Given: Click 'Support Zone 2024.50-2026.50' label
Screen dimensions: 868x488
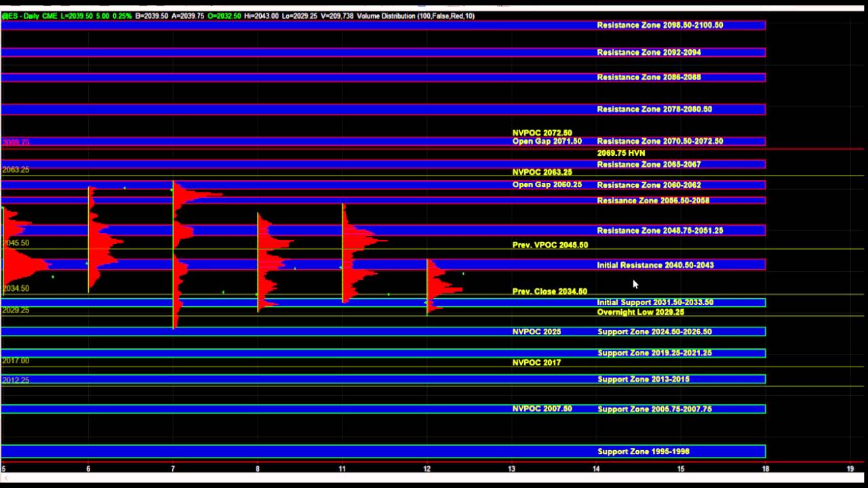Looking at the screenshot, I should [x=654, y=332].
